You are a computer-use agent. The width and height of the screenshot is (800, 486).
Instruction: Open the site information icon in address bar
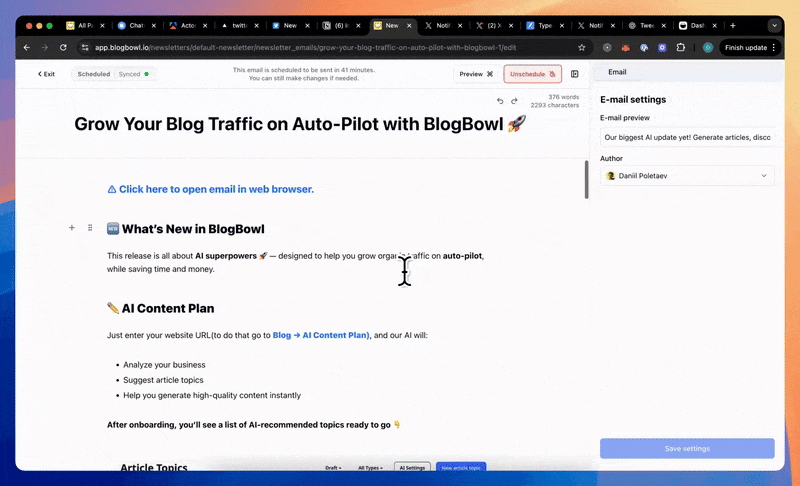[x=85, y=47]
